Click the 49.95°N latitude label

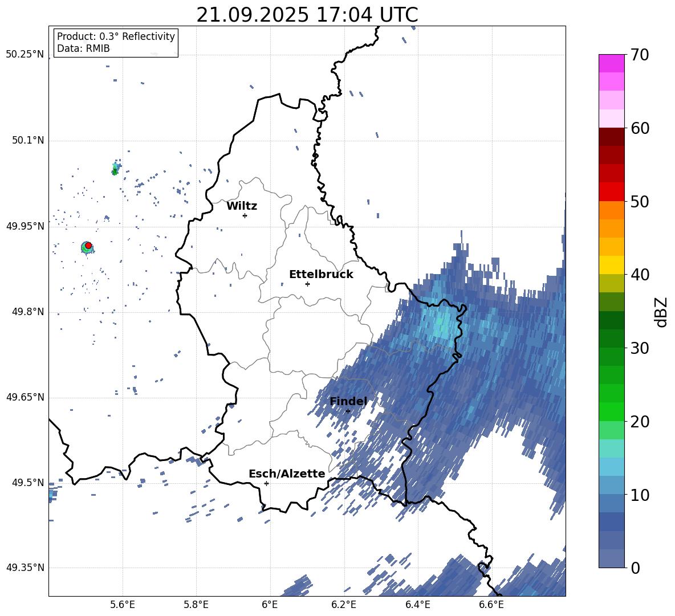point(25,226)
